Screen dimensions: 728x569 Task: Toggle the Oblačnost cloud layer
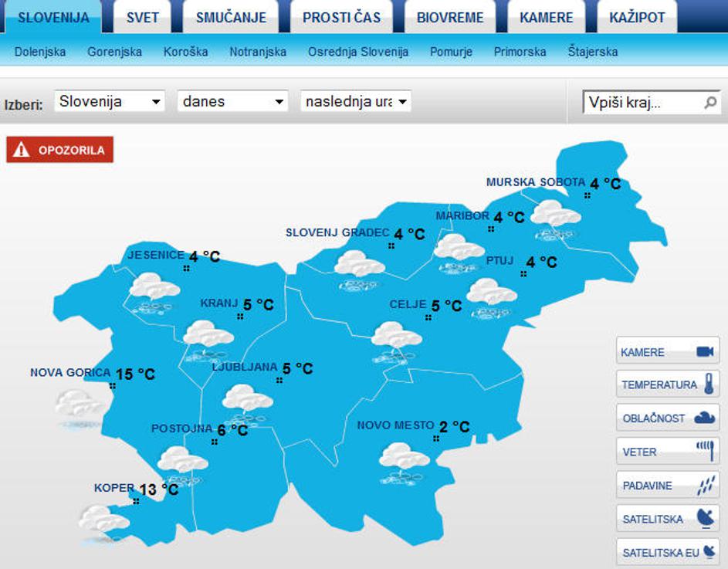[668, 418]
